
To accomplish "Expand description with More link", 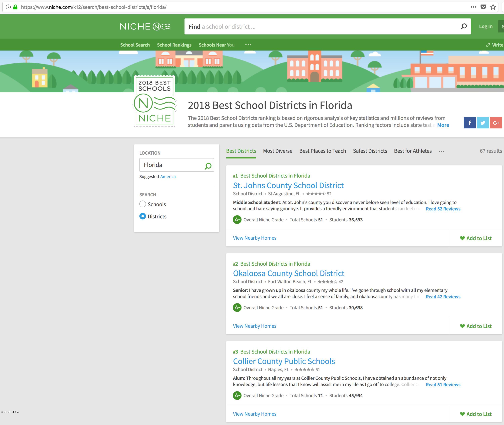I will 443,125.
